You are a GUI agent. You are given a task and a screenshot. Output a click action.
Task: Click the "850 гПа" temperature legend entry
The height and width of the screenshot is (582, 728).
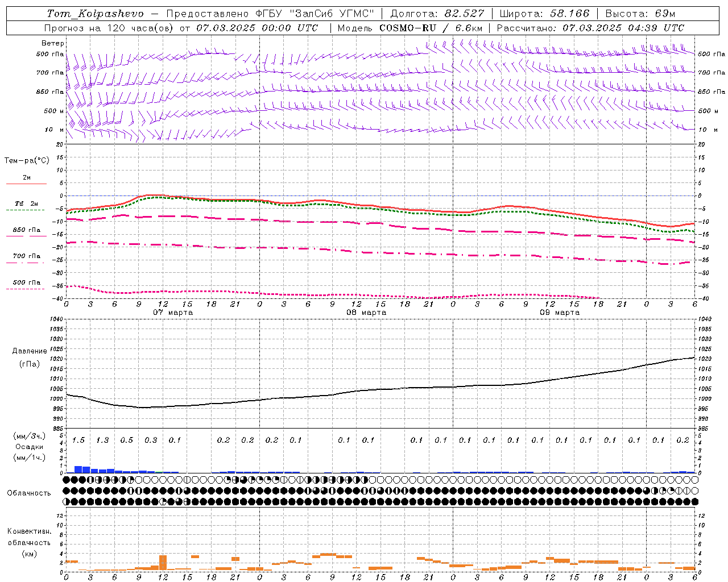pyautogui.click(x=27, y=230)
